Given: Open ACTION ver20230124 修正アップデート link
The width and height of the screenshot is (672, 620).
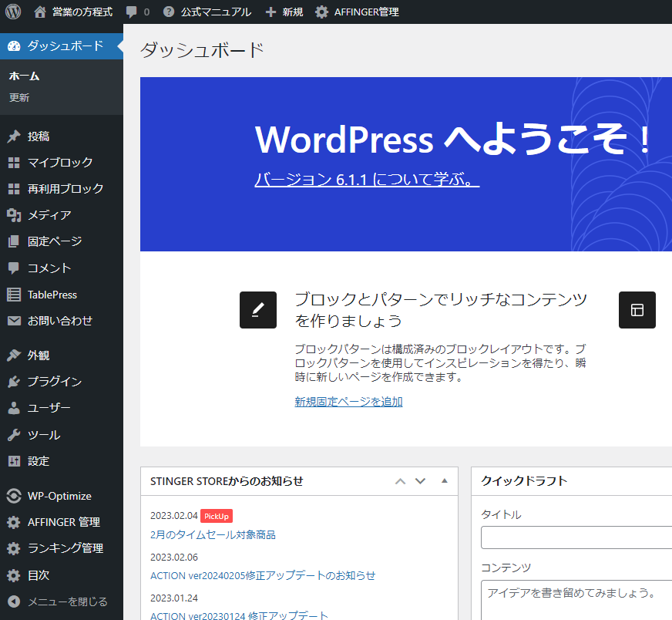Looking at the screenshot, I should 239,615.
